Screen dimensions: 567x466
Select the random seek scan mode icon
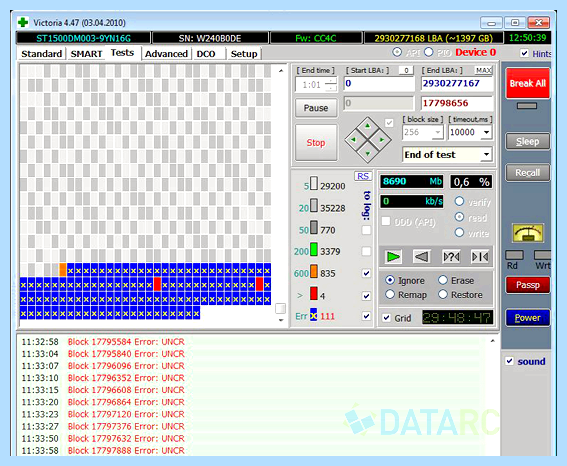tap(451, 257)
